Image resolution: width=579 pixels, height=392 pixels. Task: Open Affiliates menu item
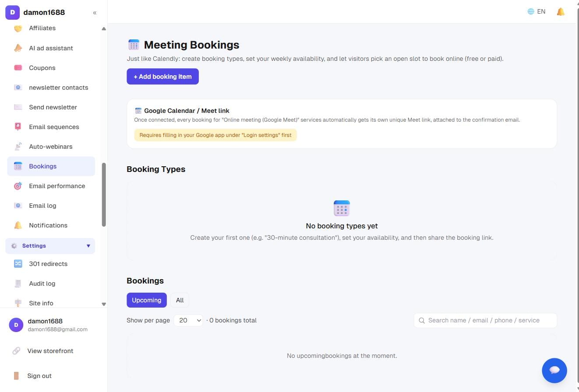[51, 28]
